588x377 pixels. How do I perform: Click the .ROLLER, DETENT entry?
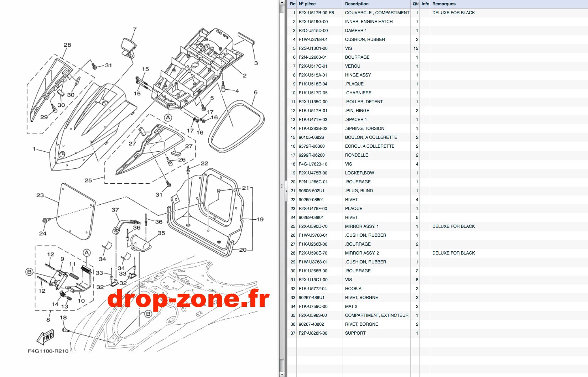[x=364, y=102]
